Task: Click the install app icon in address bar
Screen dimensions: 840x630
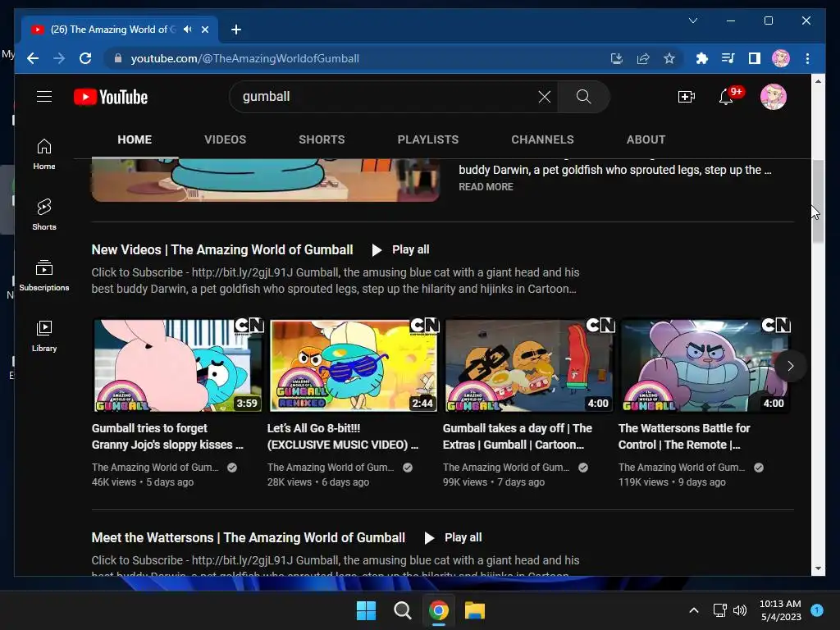Action: click(x=617, y=58)
